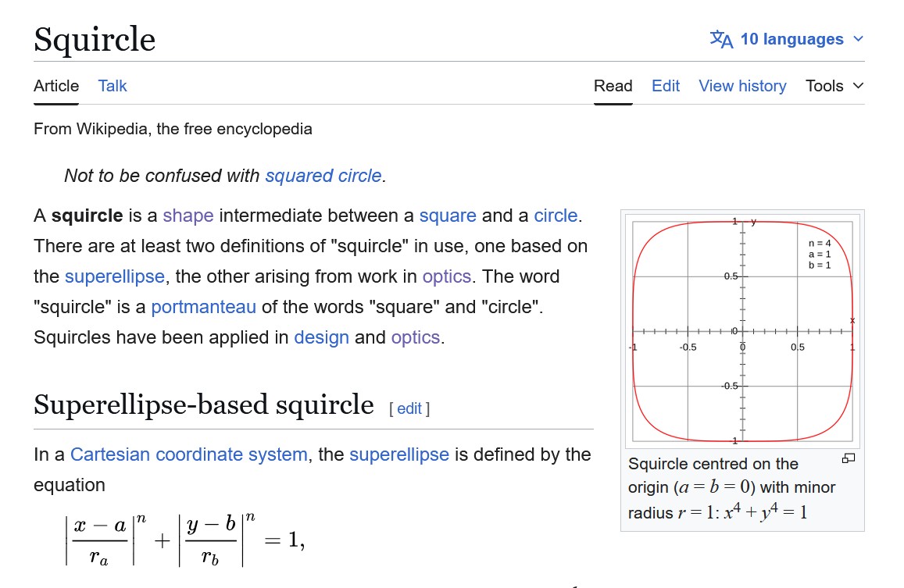The height and width of the screenshot is (588, 904).
Task: Open the Talk tab
Action: [x=112, y=86]
